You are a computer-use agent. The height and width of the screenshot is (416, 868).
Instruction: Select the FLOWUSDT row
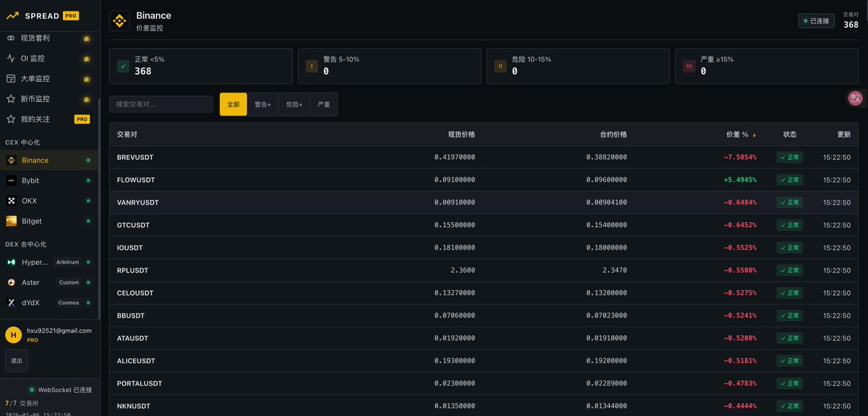(484, 179)
